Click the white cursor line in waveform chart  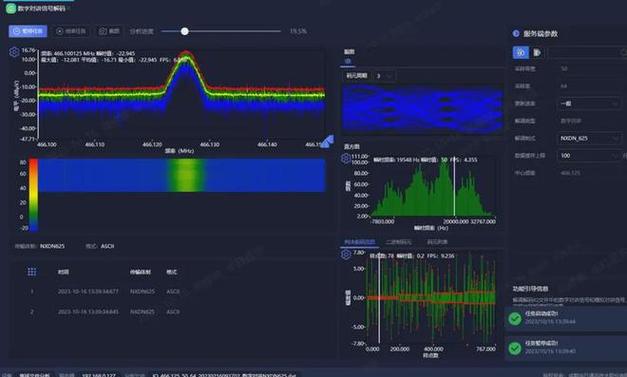click(379, 298)
